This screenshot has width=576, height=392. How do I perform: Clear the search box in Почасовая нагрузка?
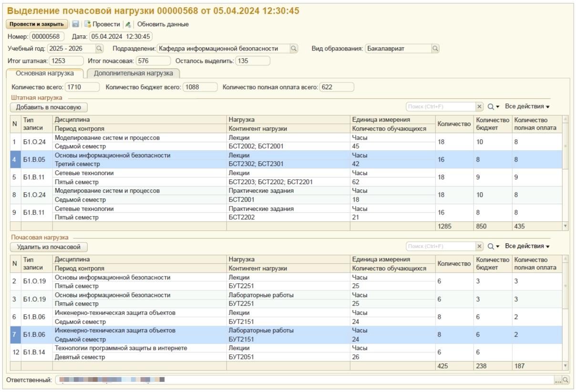pyautogui.click(x=480, y=247)
